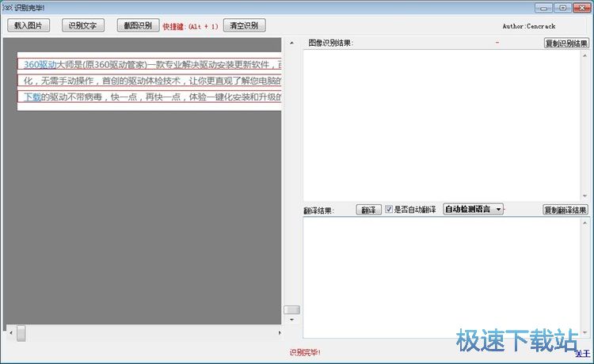Click the 翻译结果: label
The width and height of the screenshot is (594, 364).
pyautogui.click(x=318, y=210)
